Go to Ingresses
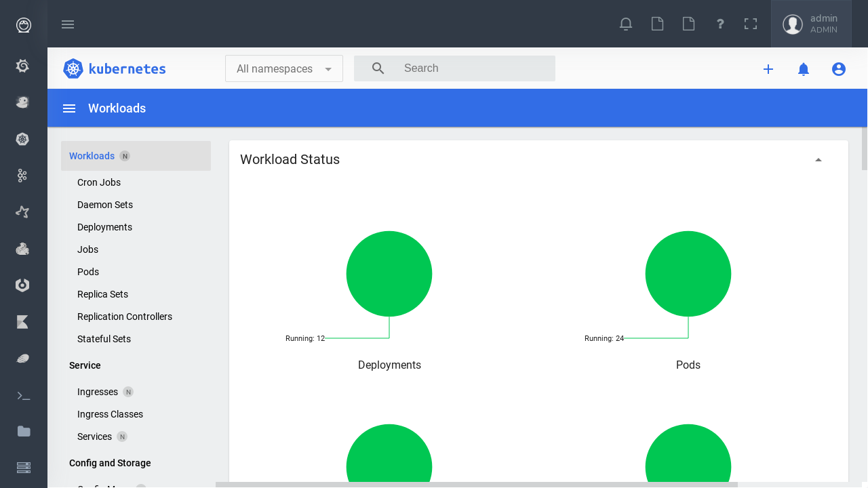Viewport: 868px width, 488px height. tap(98, 392)
